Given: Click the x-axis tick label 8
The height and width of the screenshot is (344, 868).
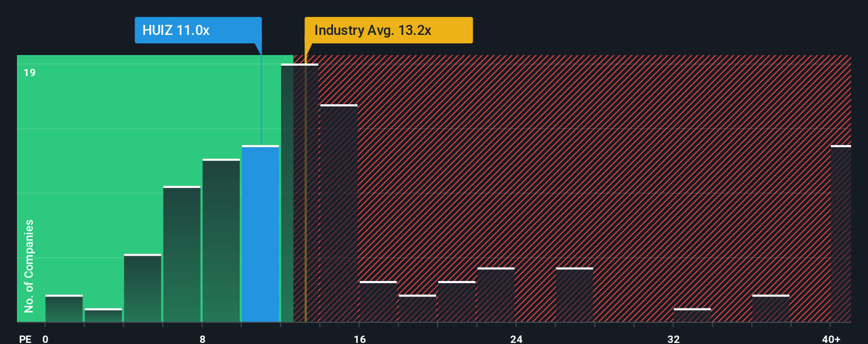Looking at the screenshot, I should click(203, 339).
